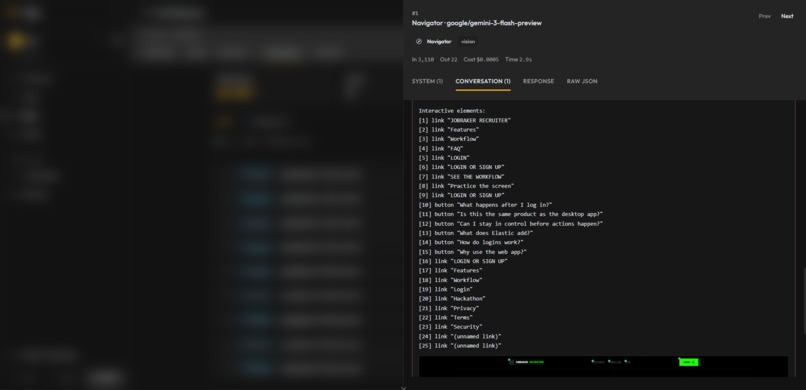806x390 pixels.
Task: Click line [1] link "JOBRAKER RECRUITER"
Action: (x=465, y=120)
